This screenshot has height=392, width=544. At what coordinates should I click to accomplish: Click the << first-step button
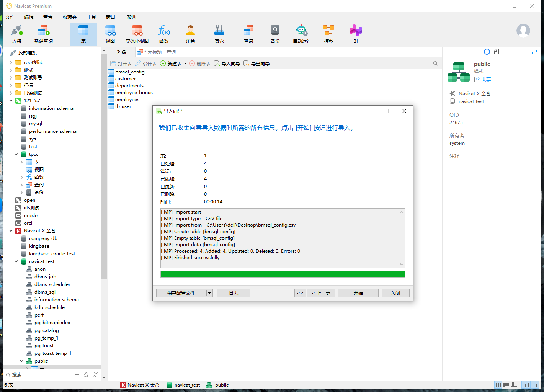300,293
